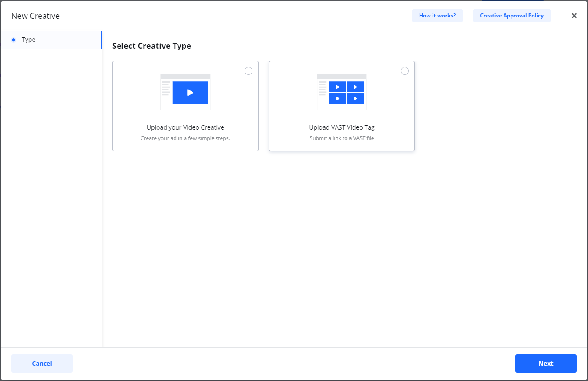Image resolution: width=588 pixels, height=381 pixels.
Task: Select the Upload VAST Video Tag radio button
Action: tap(405, 71)
